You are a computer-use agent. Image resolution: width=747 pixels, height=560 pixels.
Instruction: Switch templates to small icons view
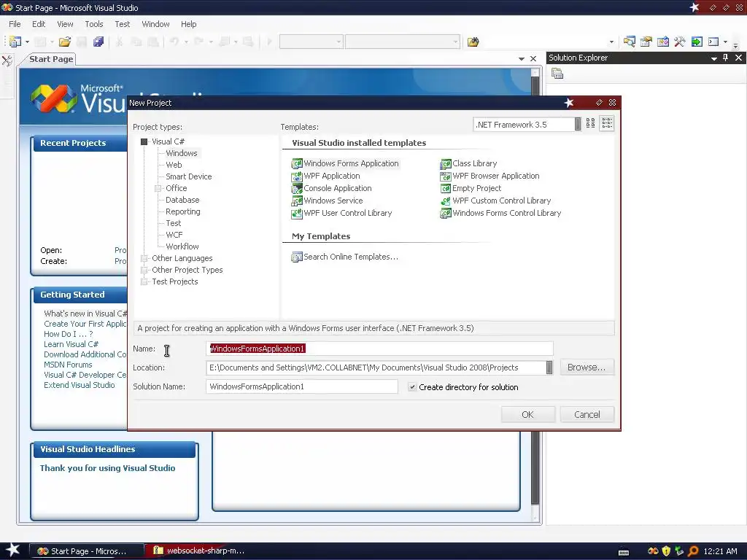tap(607, 123)
